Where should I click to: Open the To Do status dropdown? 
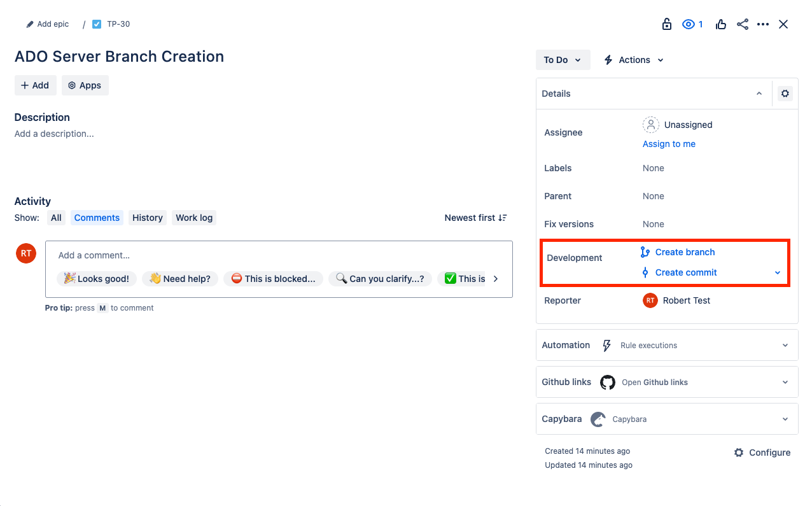pos(562,59)
